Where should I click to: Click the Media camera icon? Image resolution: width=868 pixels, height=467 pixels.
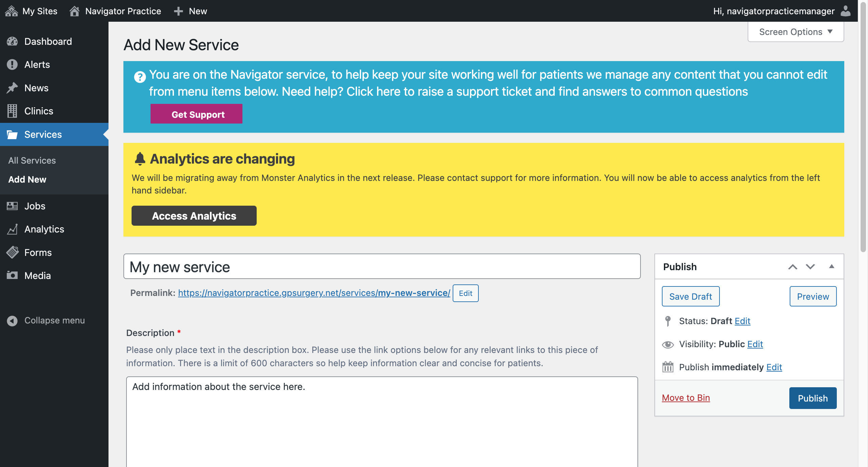click(x=12, y=275)
